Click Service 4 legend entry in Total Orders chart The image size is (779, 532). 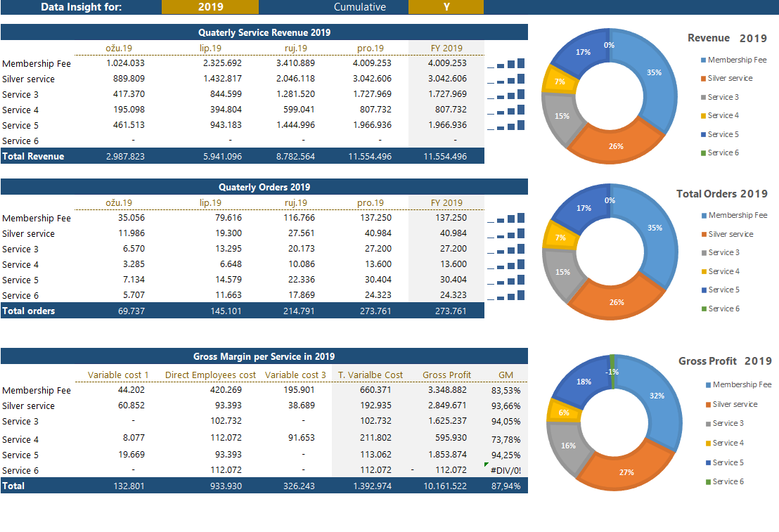click(x=723, y=271)
